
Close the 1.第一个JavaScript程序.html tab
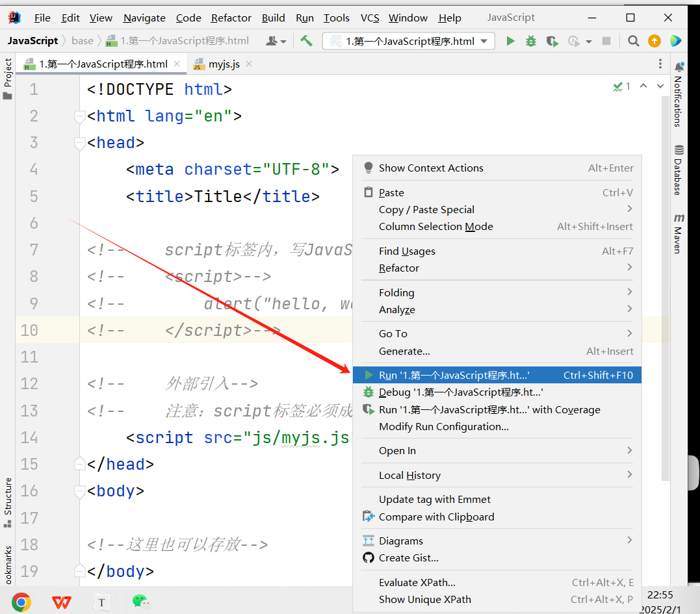pos(177,64)
